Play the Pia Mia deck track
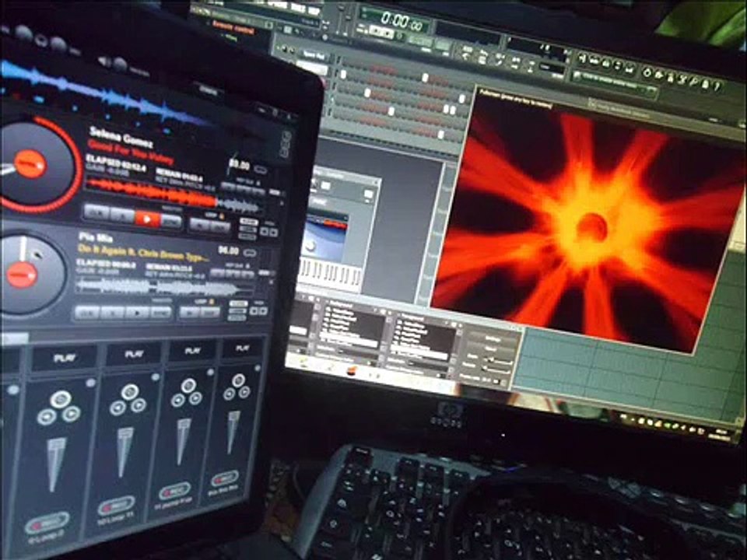747x560 pixels. [137, 313]
